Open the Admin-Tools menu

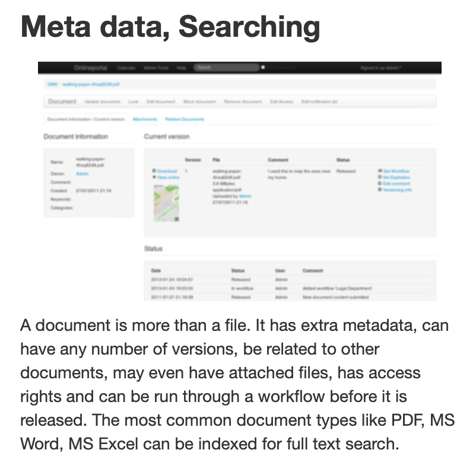156,68
